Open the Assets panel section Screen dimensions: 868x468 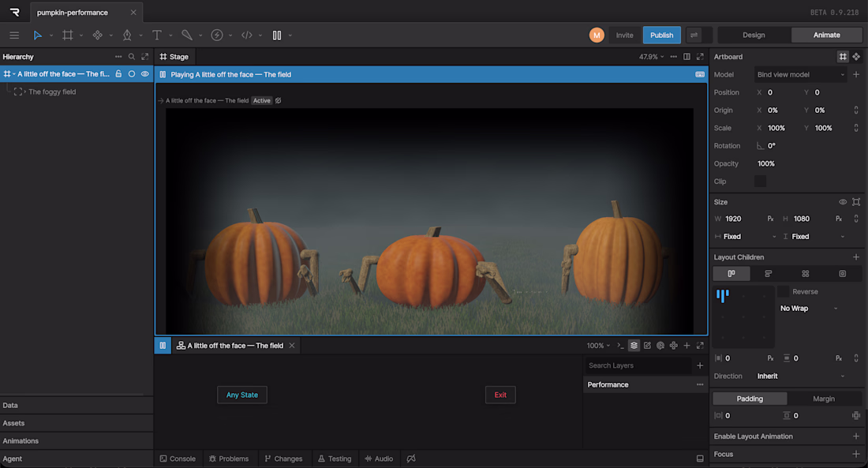[77, 423]
